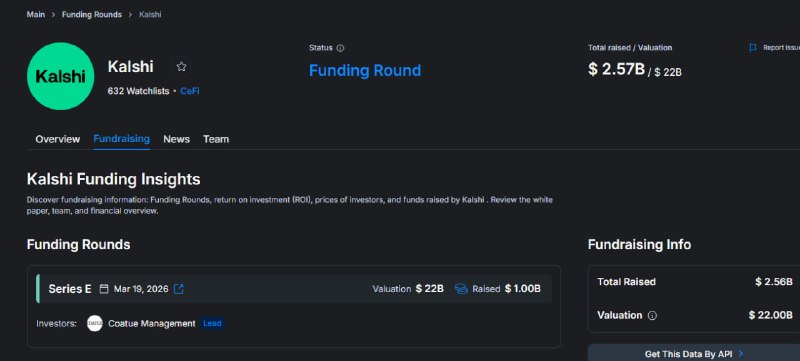
Task: Go to Main in breadcrumb
Action: (36, 14)
